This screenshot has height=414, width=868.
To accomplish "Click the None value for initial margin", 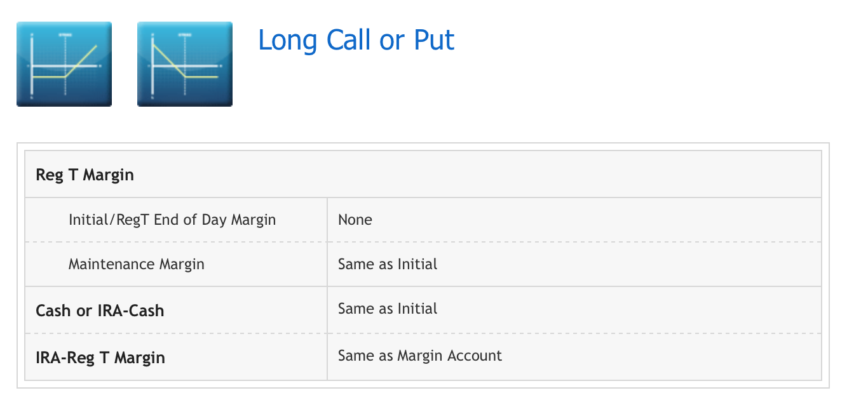I will (355, 220).
